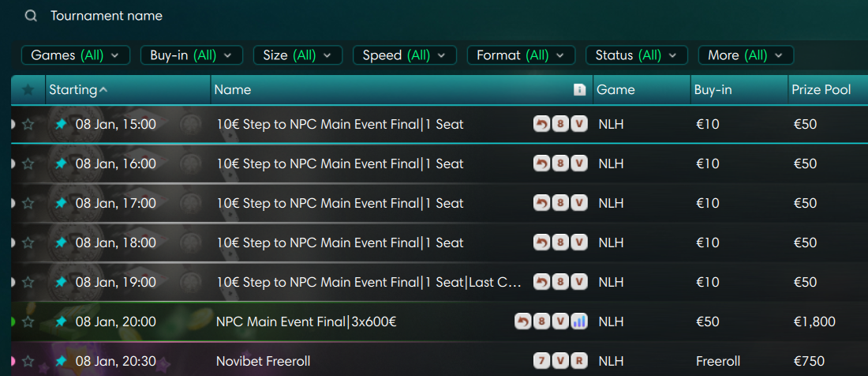Viewport: 868px width, 376px height.
Task: Click the re-entry arrow icon on 15:00 tournament
Action: (x=541, y=124)
